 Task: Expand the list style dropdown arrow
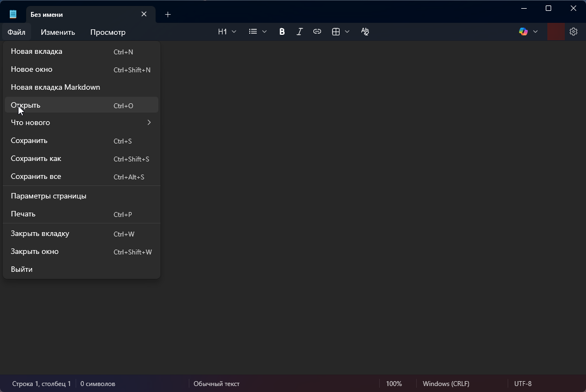click(264, 32)
